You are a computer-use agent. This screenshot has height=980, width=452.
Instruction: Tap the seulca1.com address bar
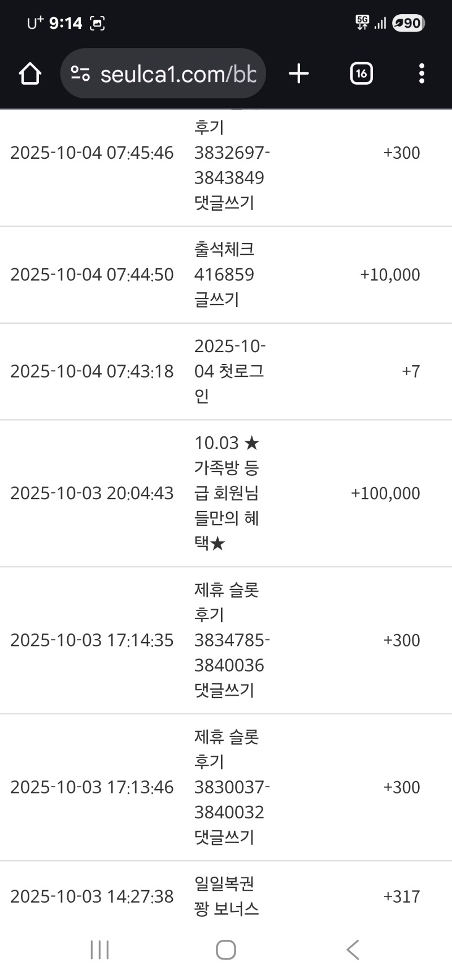pos(178,74)
